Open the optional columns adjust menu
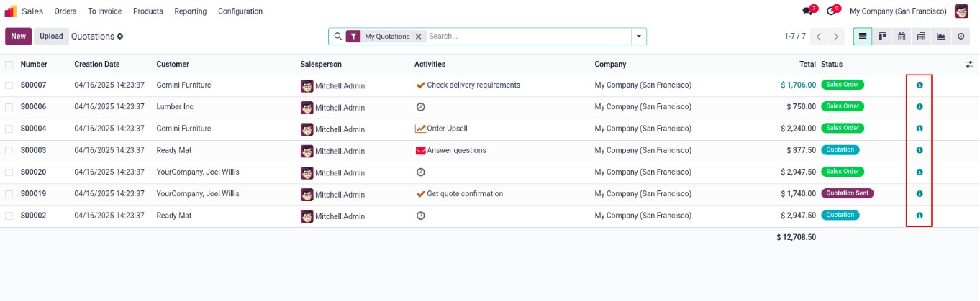The width and height of the screenshot is (980, 301). click(x=969, y=65)
